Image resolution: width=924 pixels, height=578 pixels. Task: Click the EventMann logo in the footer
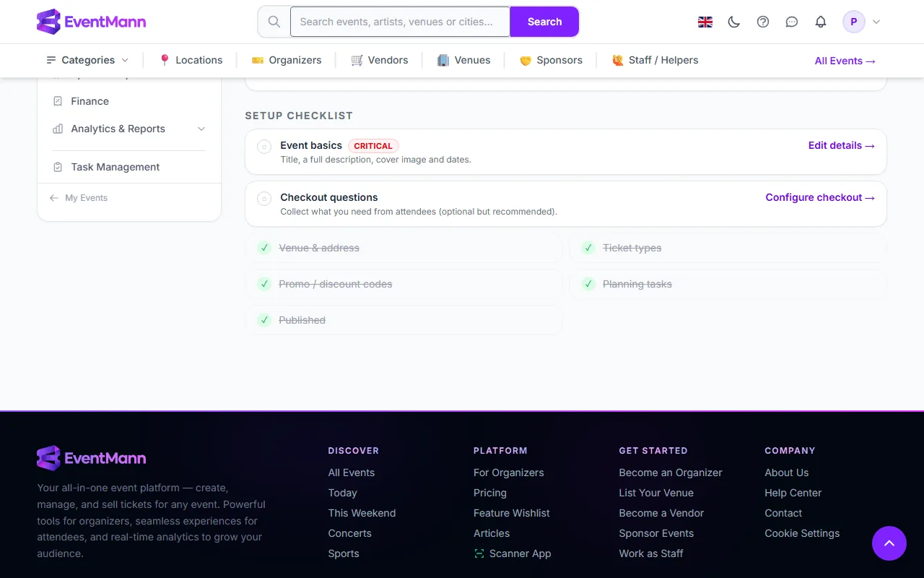coord(92,458)
